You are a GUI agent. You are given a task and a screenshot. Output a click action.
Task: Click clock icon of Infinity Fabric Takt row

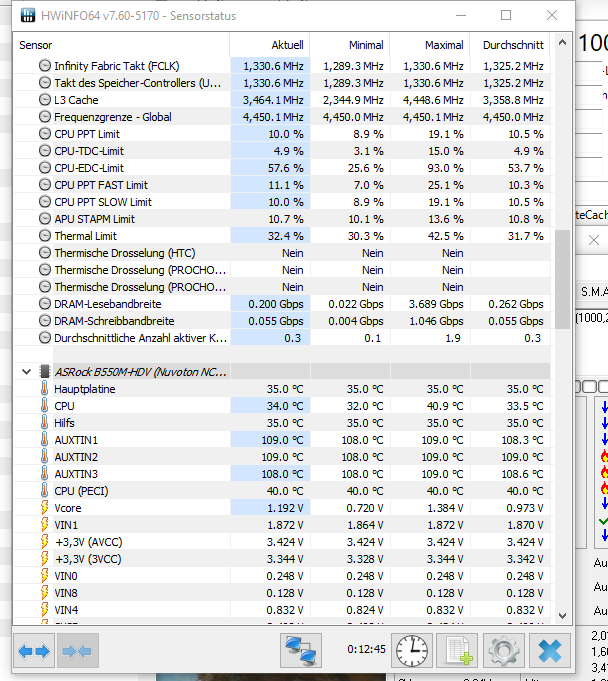(x=45, y=66)
